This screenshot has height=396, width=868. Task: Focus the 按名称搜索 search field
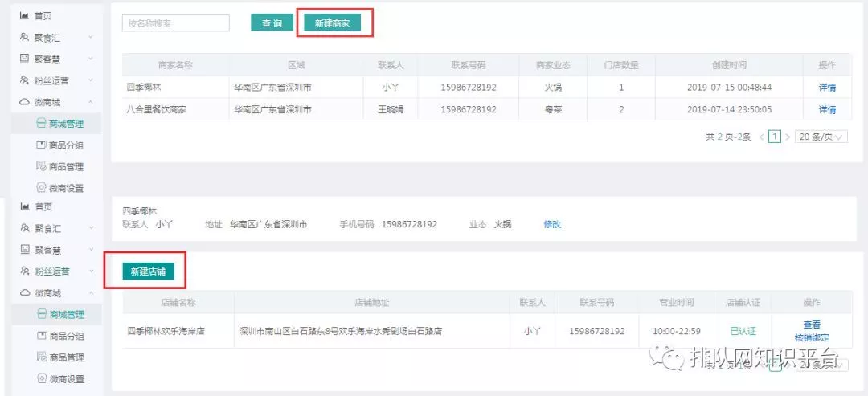point(175,23)
